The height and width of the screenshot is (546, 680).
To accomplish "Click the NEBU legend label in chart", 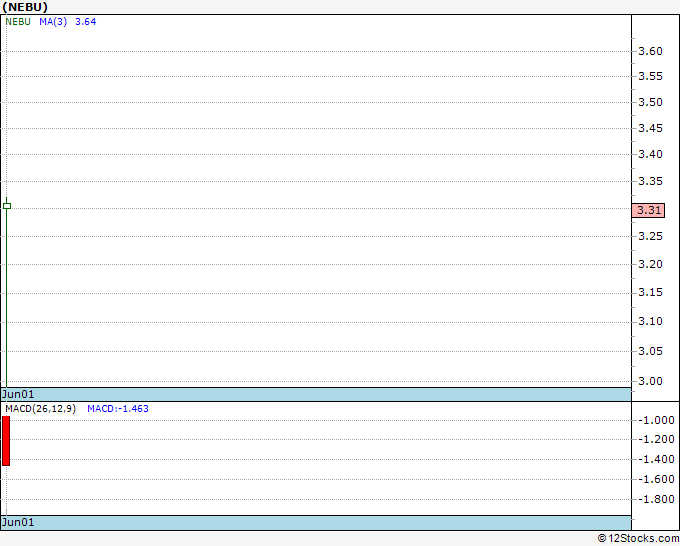I will pos(18,22).
